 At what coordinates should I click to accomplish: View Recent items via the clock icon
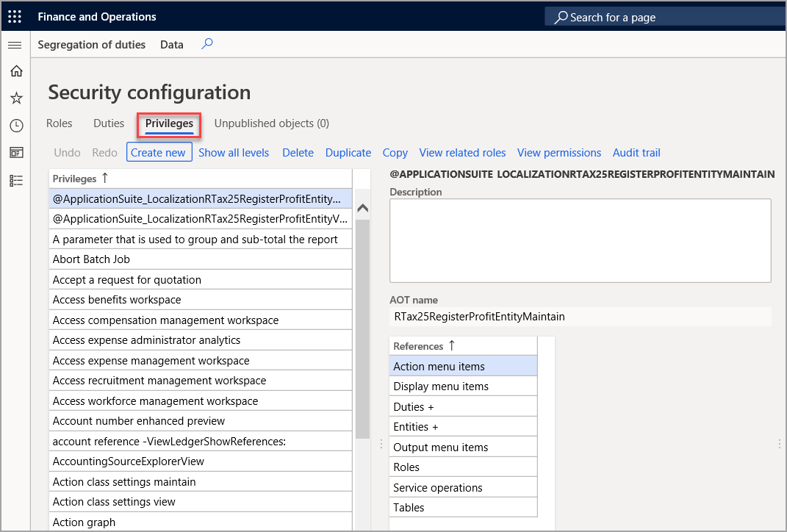(x=15, y=125)
